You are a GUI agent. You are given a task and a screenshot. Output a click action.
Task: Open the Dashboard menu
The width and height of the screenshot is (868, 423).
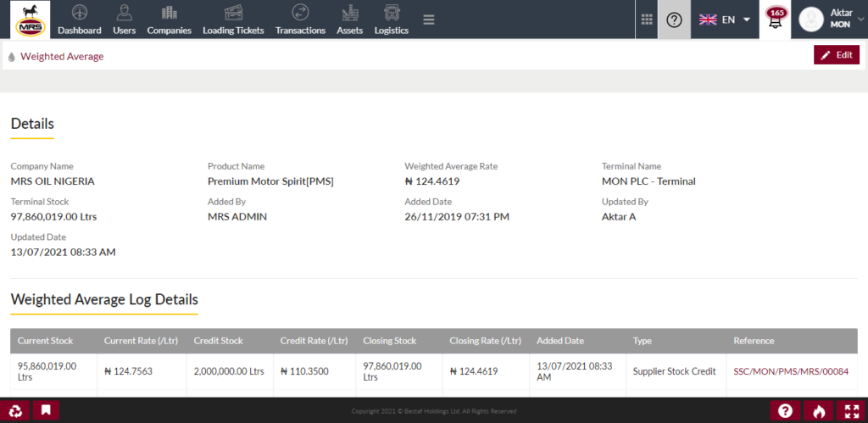click(x=79, y=20)
